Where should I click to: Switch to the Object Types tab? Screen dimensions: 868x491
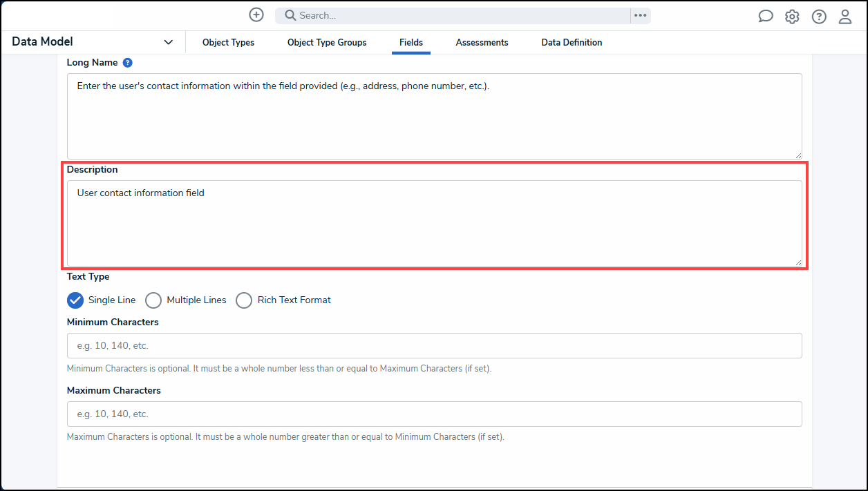pyautogui.click(x=228, y=42)
